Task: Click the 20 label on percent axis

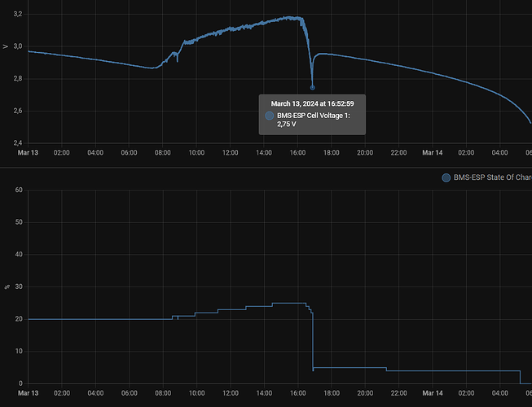Action: [x=19, y=319]
